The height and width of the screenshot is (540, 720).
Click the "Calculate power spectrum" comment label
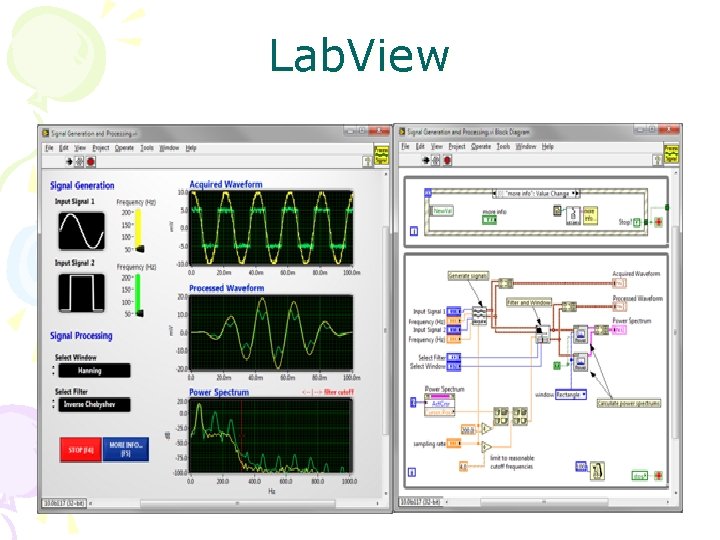pyautogui.click(x=629, y=403)
